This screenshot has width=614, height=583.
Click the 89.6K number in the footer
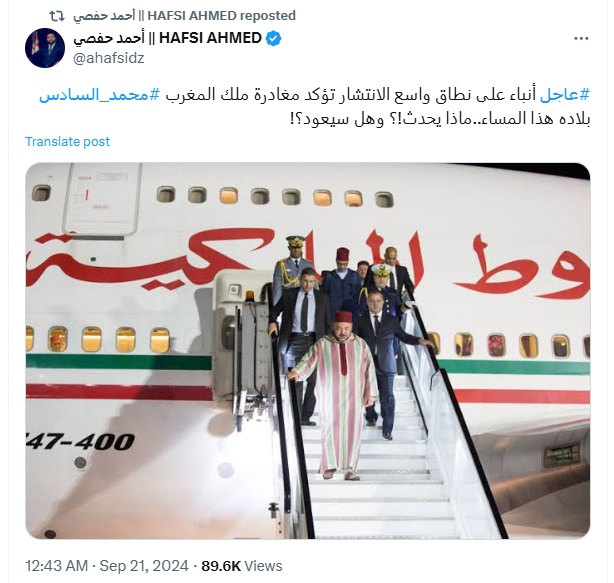(x=221, y=566)
